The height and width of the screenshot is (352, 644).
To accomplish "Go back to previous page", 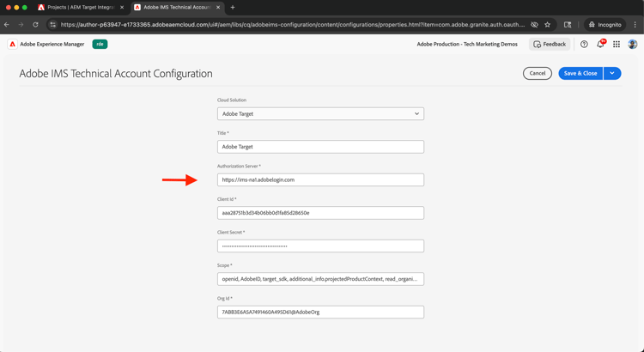I will click(x=8, y=25).
